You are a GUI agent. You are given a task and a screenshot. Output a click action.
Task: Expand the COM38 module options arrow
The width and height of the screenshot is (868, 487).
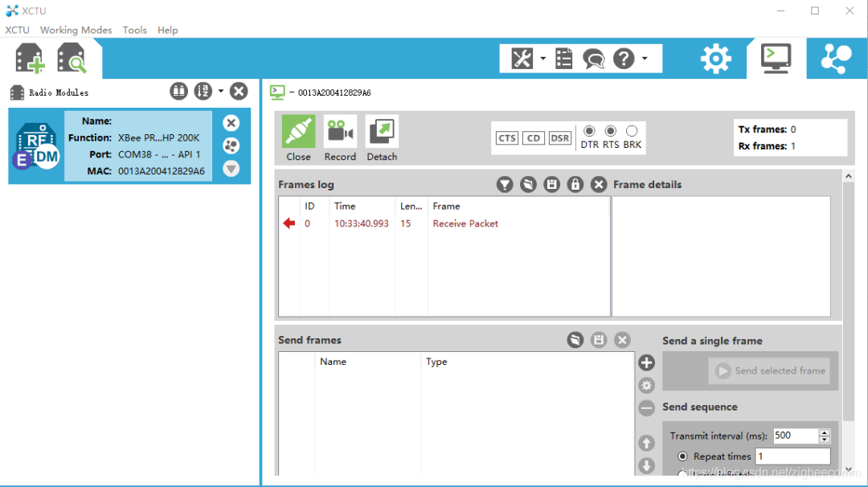coord(231,168)
